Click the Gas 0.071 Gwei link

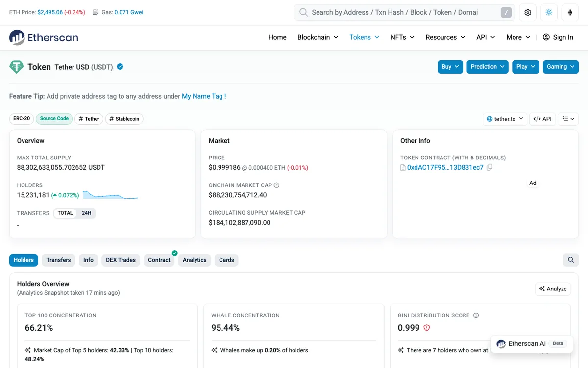[129, 12]
